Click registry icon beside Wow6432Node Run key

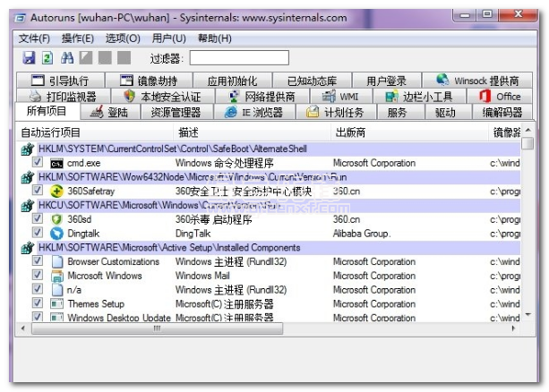tap(27, 177)
